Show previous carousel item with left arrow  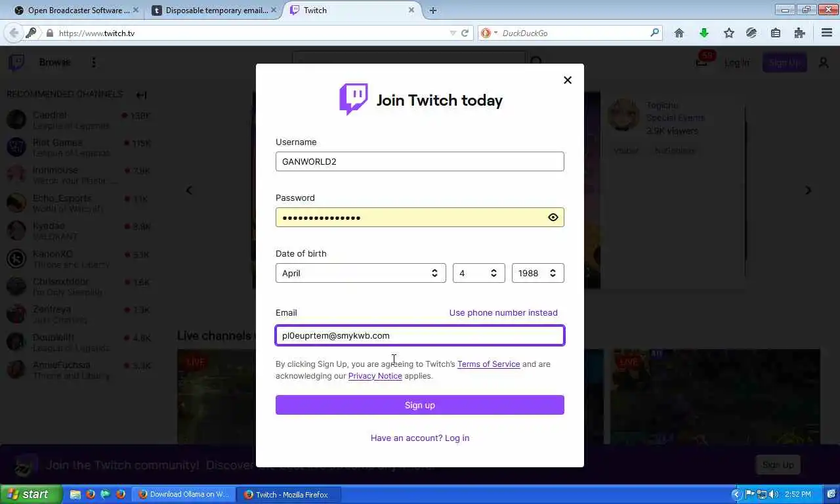(189, 190)
